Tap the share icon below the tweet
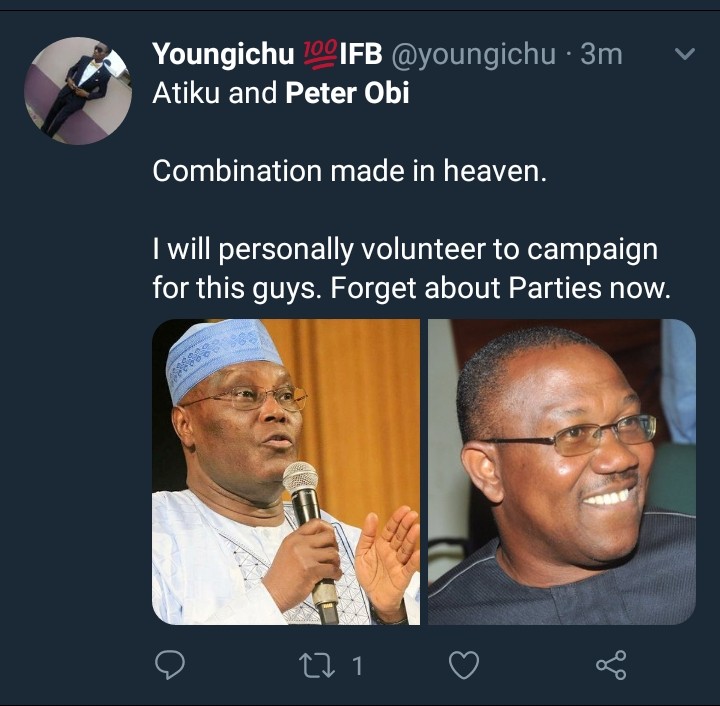The width and height of the screenshot is (720, 706). coord(610,665)
